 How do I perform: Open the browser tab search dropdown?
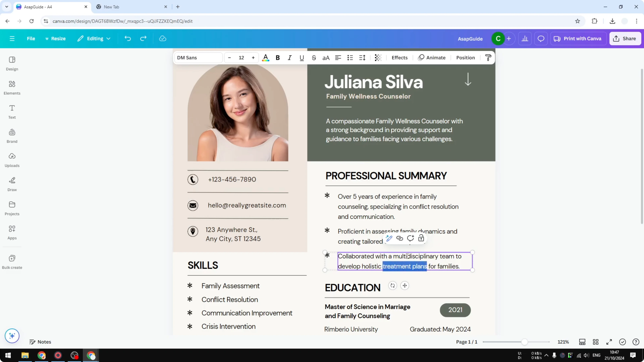pos(6,7)
